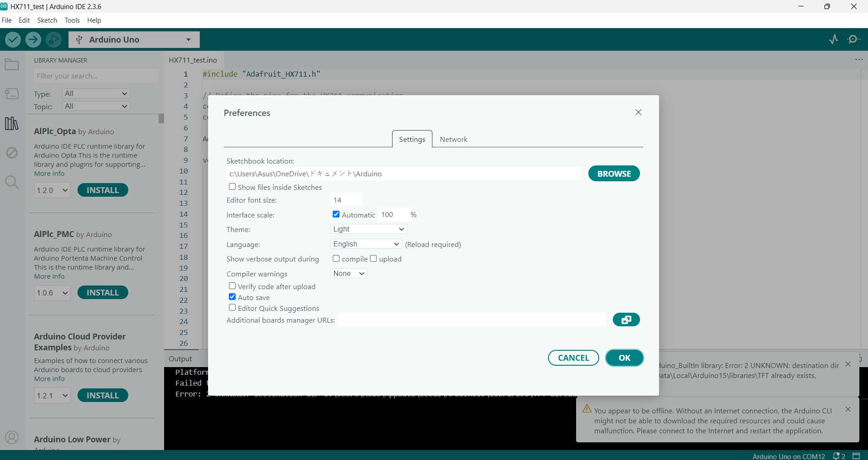
Task: Select the Settings tab
Action: (x=412, y=139)
